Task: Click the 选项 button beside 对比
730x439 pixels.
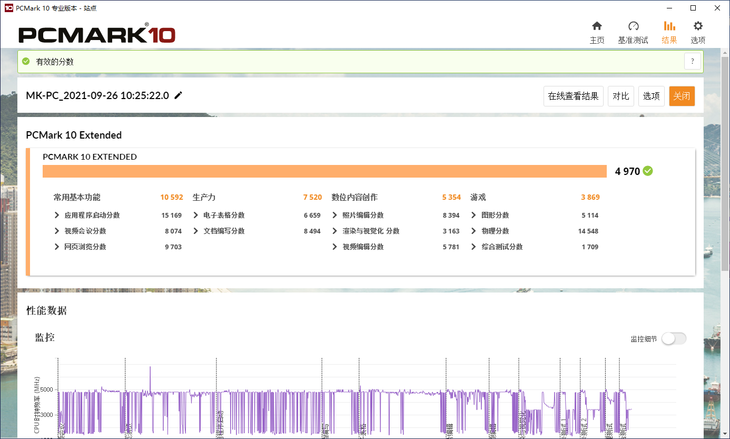Action: pyautogui.click(x=651, y=96)
